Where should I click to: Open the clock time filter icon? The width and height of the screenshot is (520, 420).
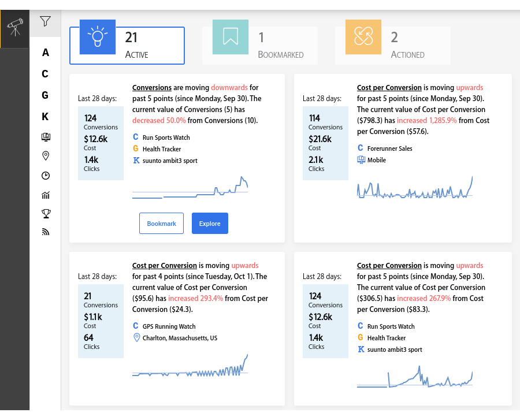click(46, 176)
